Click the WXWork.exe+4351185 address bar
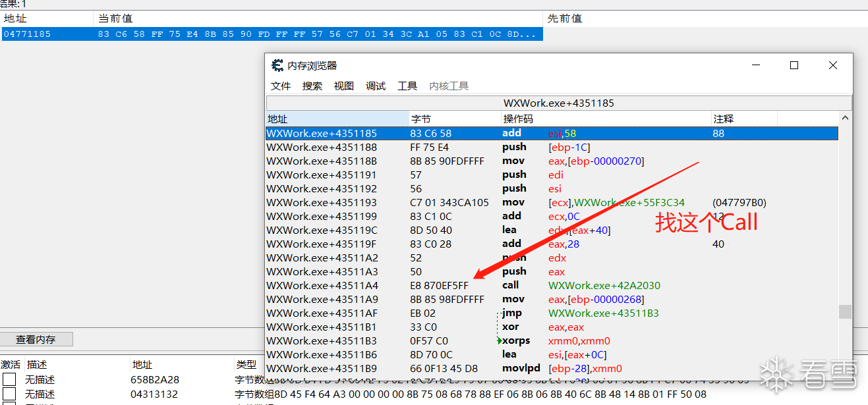Image resolution: width=868 pixels, height=405 pixels. pyautogui.click(x=559, y=103)
